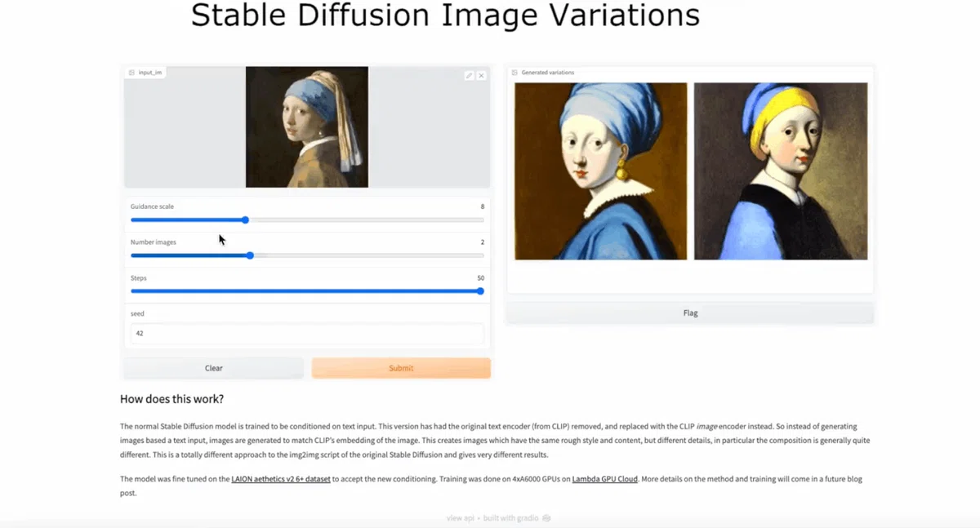Screen dimensions: 980x528
Task: Click the Clear button
Action: pyautogui.click(x=213, y=368)
